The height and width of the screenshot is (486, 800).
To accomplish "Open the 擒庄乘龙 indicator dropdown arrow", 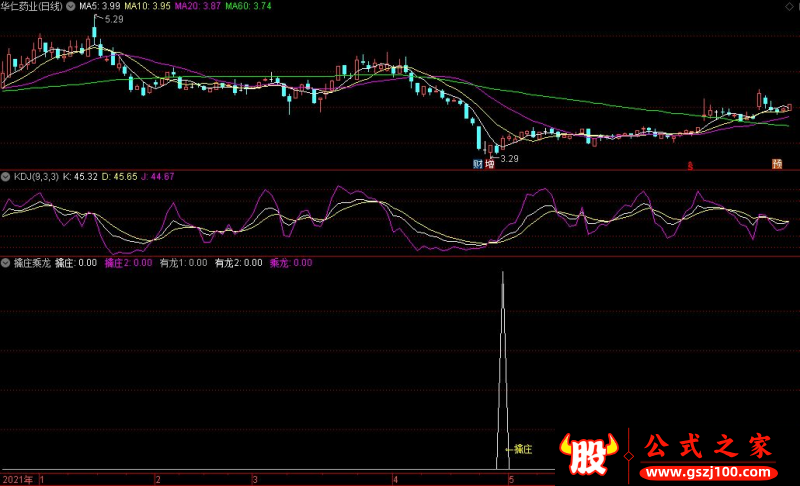I will tap(6, 263).
